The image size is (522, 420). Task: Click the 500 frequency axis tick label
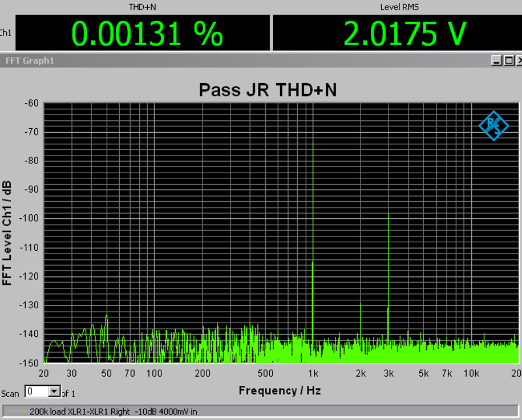pos(265,373)
